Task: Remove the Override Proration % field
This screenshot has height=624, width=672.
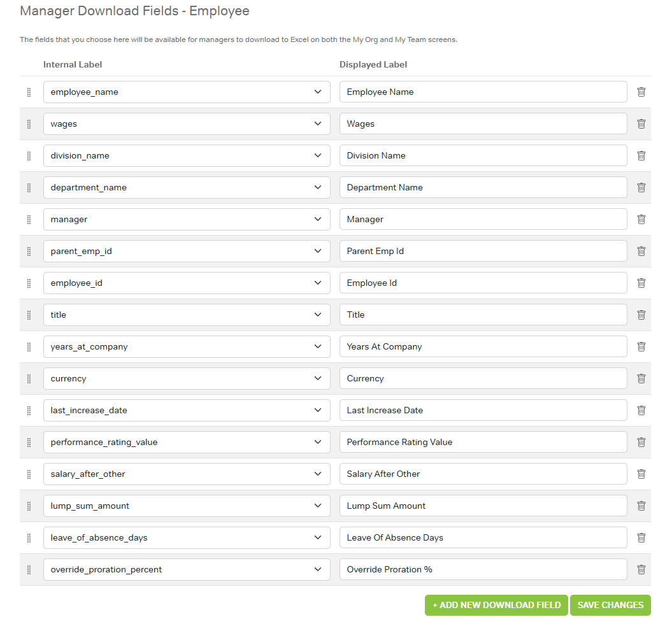Action: tap(641, 570)
